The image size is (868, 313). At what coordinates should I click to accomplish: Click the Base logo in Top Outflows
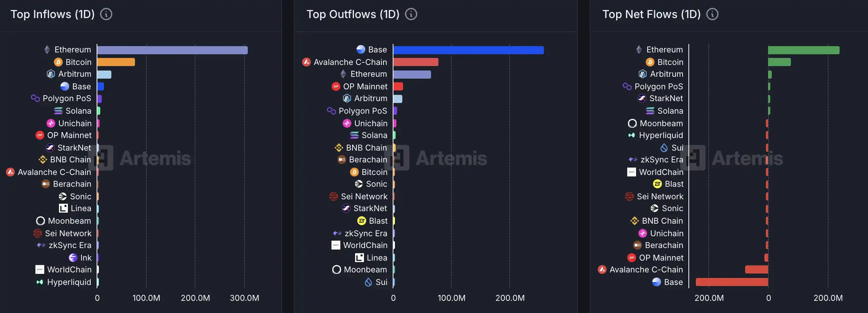click(361, 49)
